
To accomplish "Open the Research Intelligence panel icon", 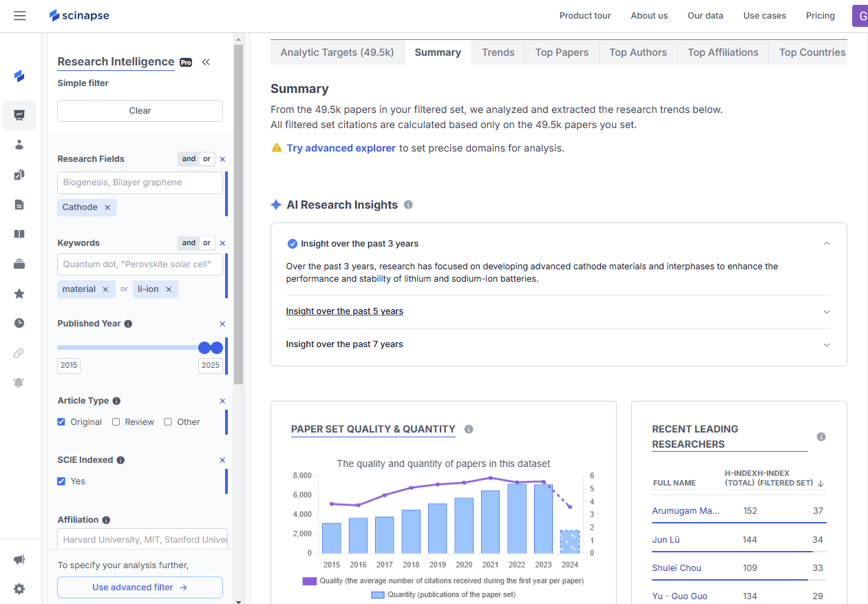I will click(x=19, y=115).
